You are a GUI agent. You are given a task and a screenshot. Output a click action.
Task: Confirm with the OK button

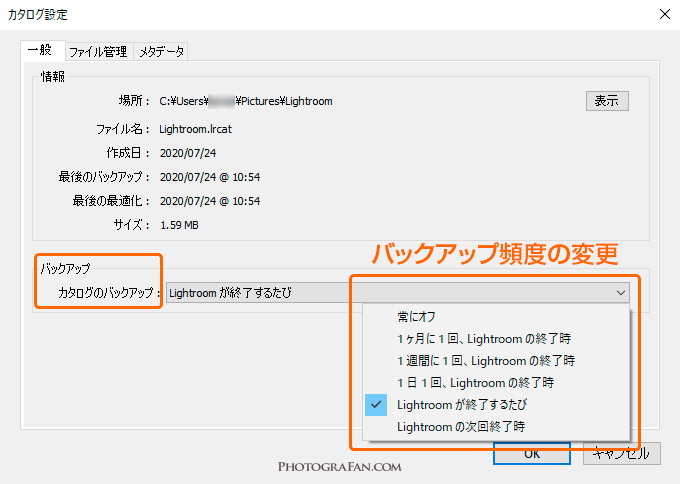(x=532, y=454)
